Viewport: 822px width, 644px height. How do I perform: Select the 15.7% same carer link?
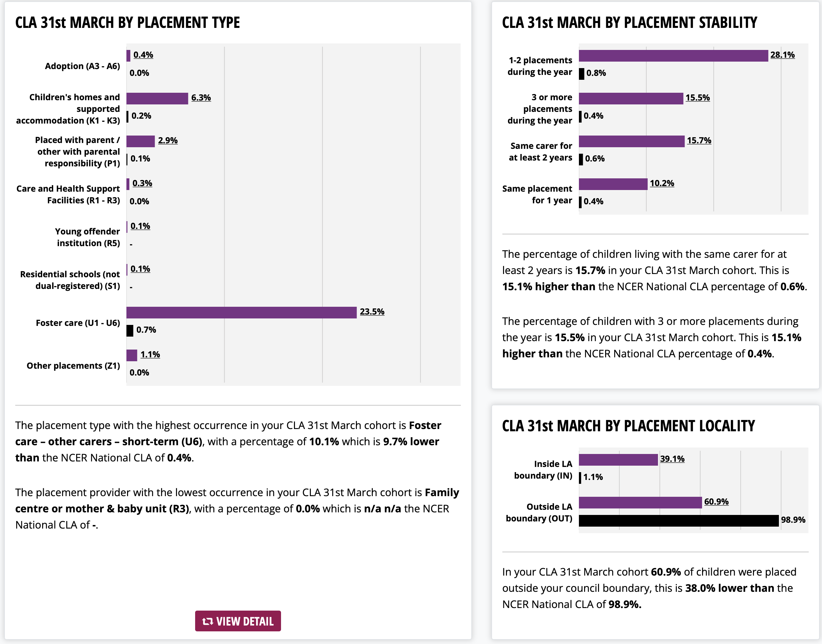(699, 140)
